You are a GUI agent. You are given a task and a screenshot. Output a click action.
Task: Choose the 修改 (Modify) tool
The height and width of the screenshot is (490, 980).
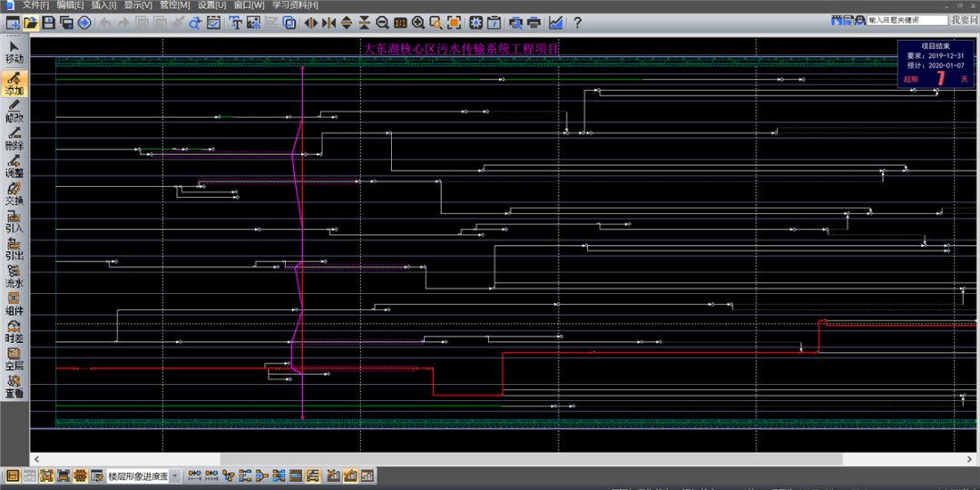click(15, 112)
